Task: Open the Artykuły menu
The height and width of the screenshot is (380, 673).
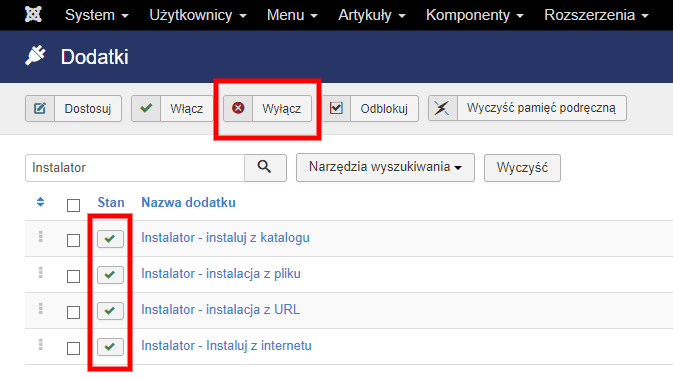Action: [371, 15]
